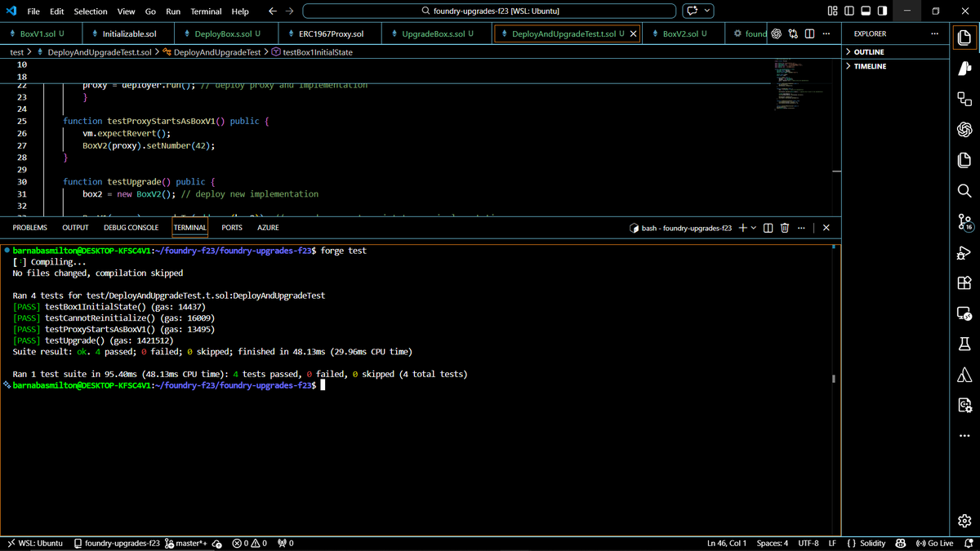This screenshot has width=980, height=551.
Task: Close the DeployAndUpgradeTest.t.sol tab
Action: tap(634, 33)
